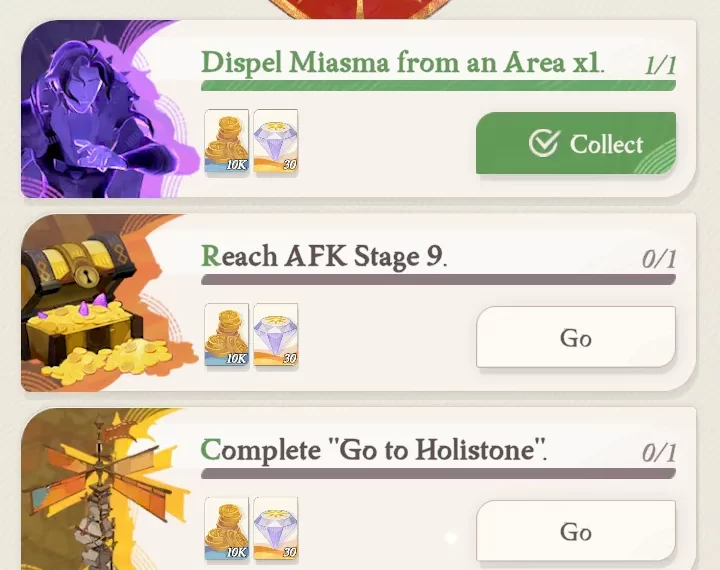Tap diamond reward icon in Holistone quest
The width and height of the screenshot is (720, 570).
[x=276, y=529]
